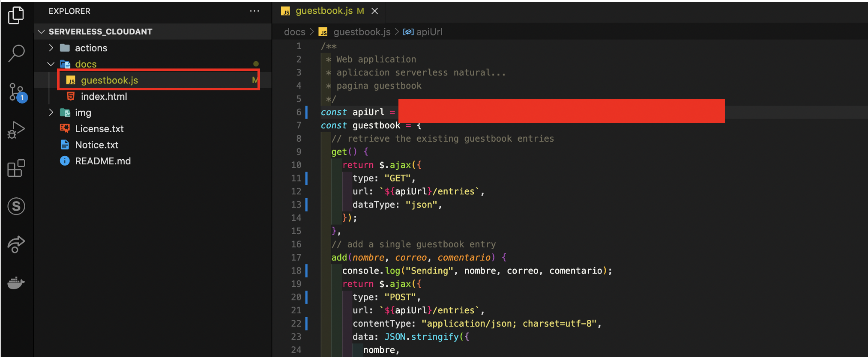Click the JS icon in the editor tab
The width and height of the screenshot is (868, 357).
tap(286, 12)
